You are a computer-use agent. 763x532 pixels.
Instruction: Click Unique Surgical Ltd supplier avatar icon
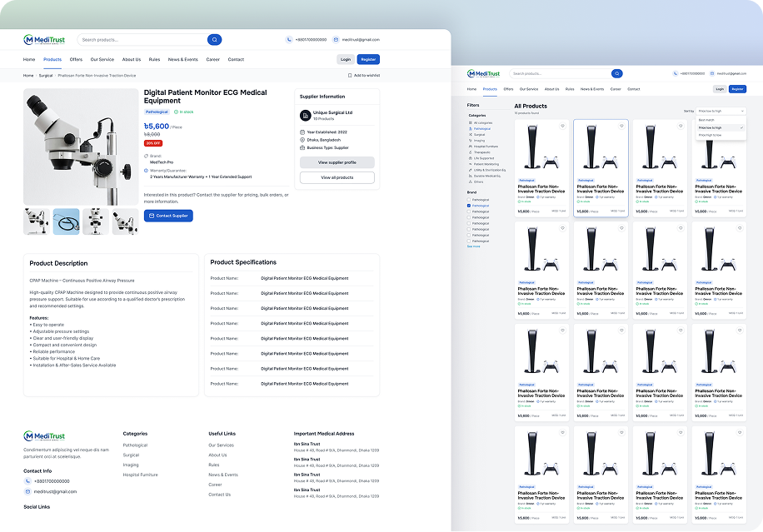click(305, 115)
